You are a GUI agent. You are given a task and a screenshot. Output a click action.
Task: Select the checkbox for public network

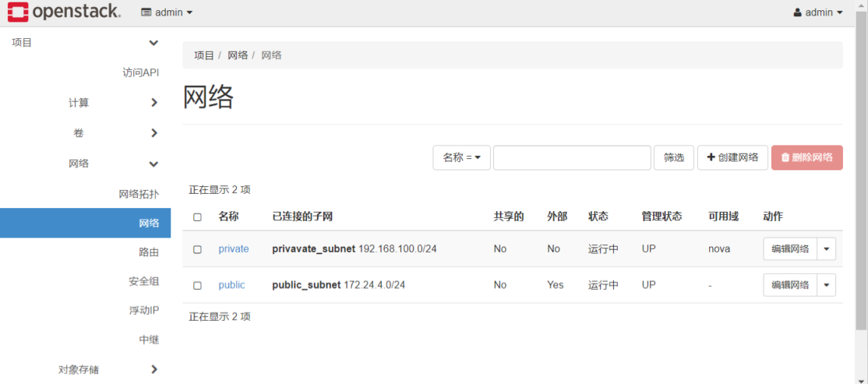[197, 285]
